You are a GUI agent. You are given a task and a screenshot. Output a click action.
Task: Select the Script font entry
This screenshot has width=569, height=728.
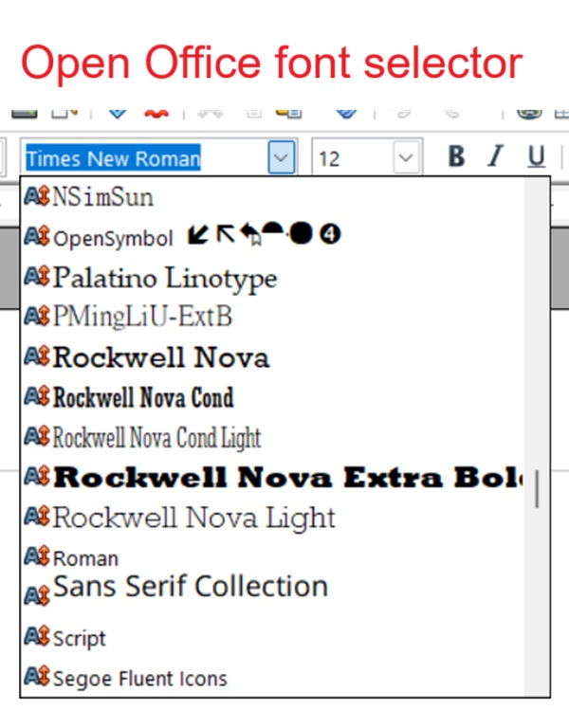point(273,637)
